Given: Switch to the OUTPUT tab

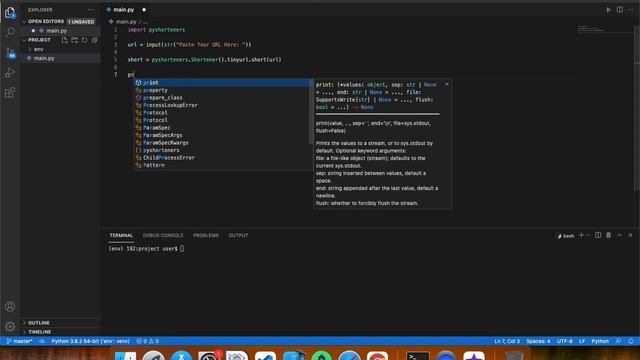Looking at the screenshot, I should click(x=238, y=236).
